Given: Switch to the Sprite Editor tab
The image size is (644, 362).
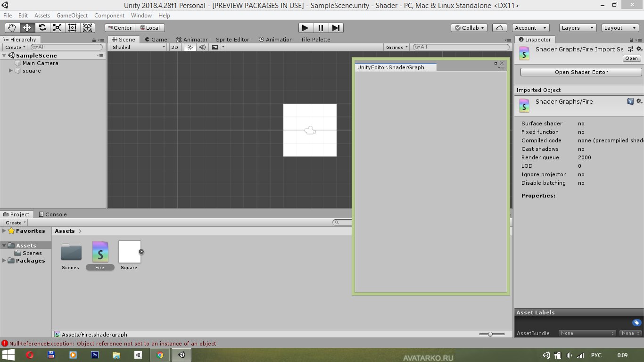Looking at the screenshot, I should pyautogui.click(x=232, y=40).
